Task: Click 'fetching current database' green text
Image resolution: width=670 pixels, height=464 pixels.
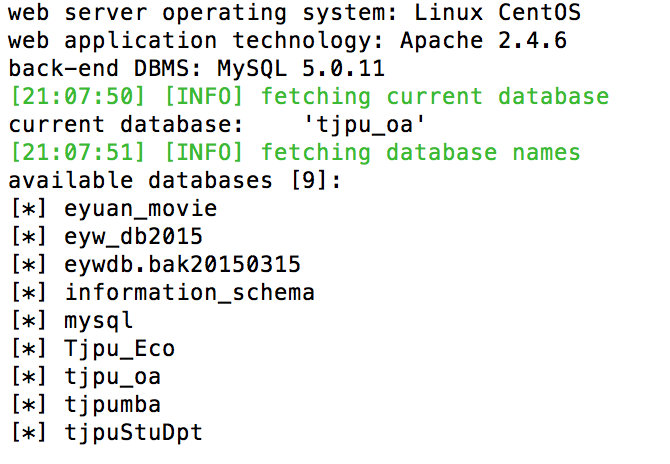Action: [x=435, y=96]
